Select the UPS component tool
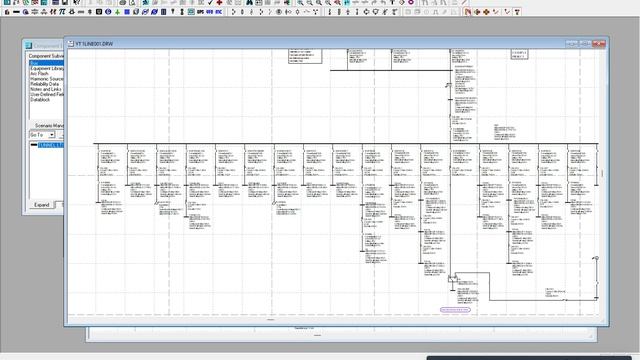 click(200, 12)
